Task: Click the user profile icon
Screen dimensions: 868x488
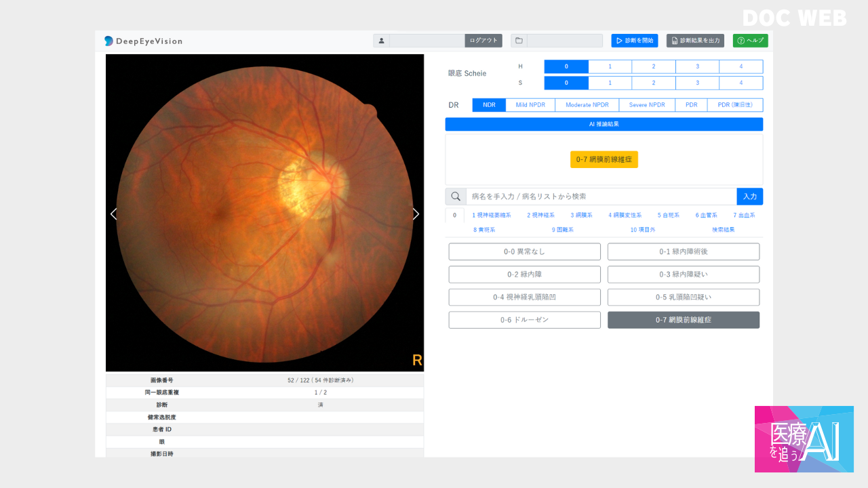Action: [x=381, y=41]
